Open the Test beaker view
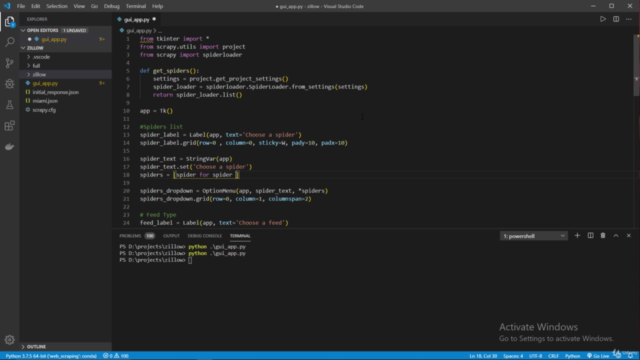 [9, 104]
